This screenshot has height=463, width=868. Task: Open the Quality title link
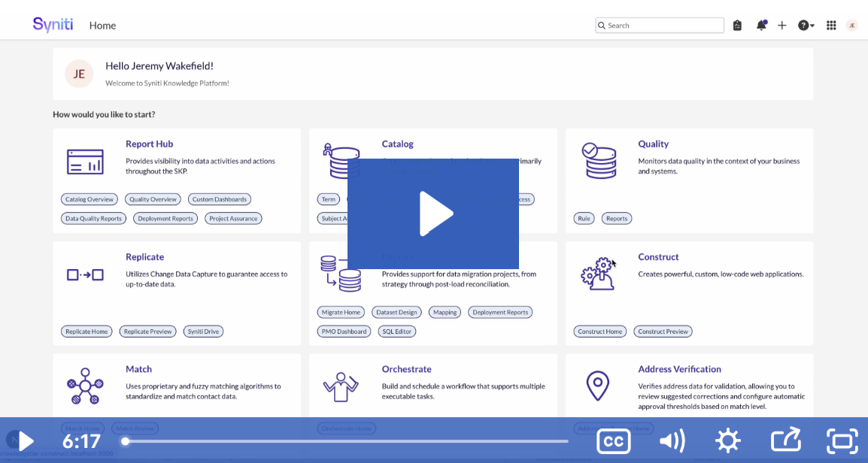(x=653, y=144)
